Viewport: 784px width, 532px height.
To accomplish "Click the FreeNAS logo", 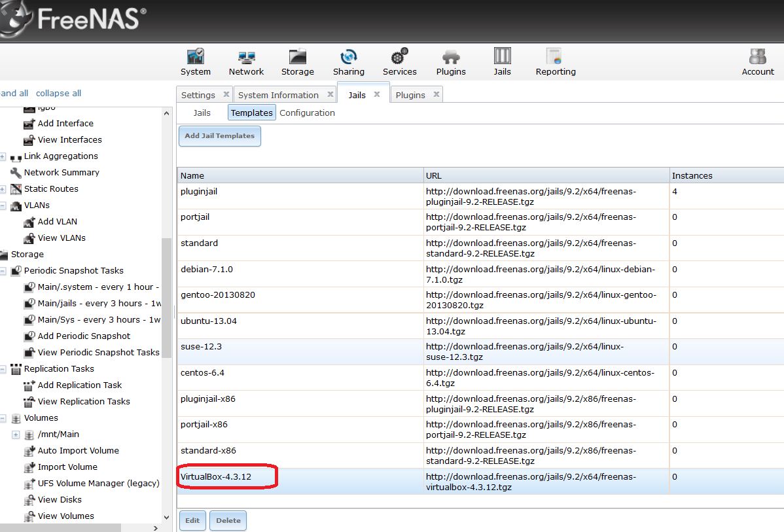I will pos(73,19).
